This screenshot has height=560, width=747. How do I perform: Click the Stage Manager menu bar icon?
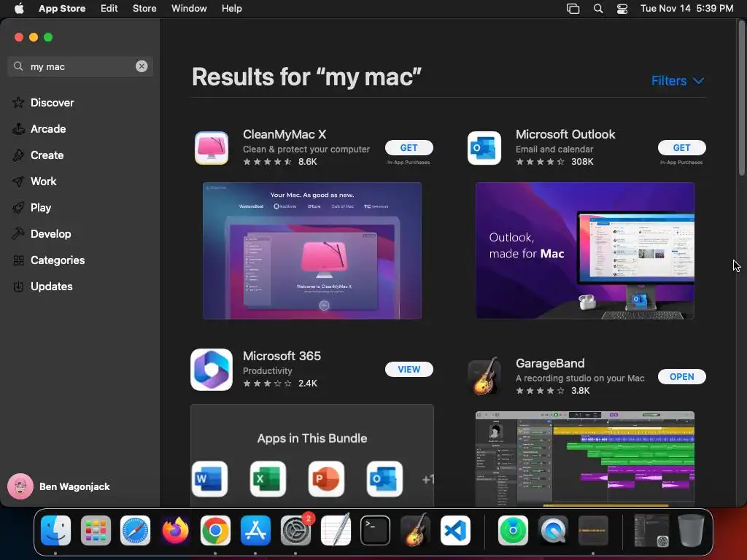(573, 8)
